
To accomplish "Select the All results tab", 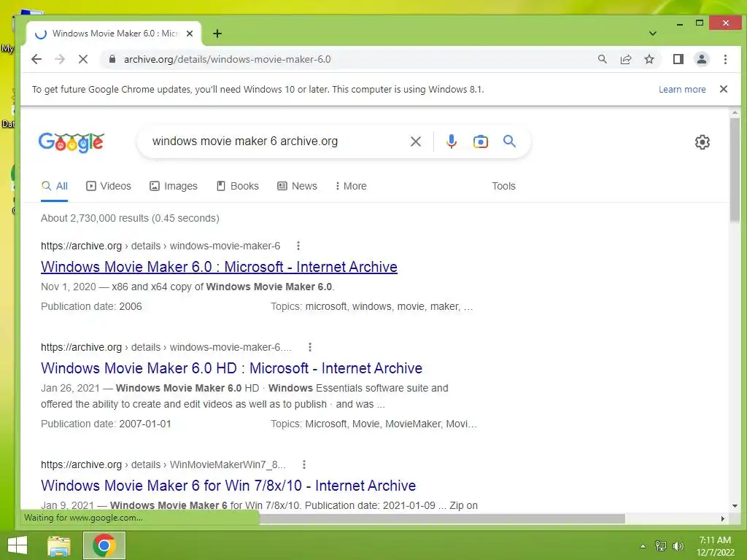I will 54,186.
